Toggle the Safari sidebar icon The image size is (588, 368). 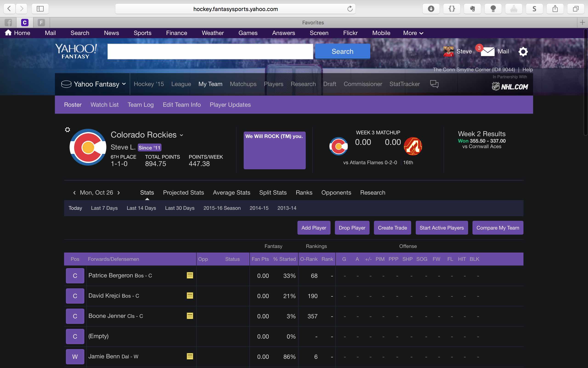coord(40,9)
